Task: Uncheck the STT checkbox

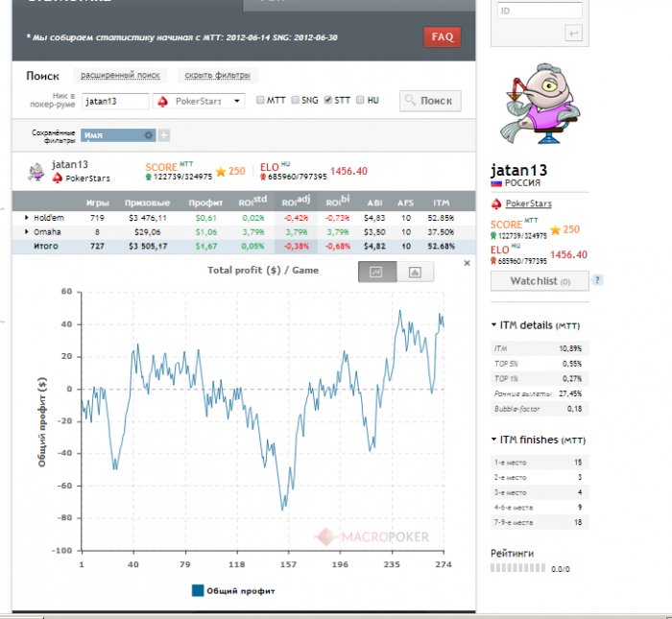Action: (x=328, y=100)
